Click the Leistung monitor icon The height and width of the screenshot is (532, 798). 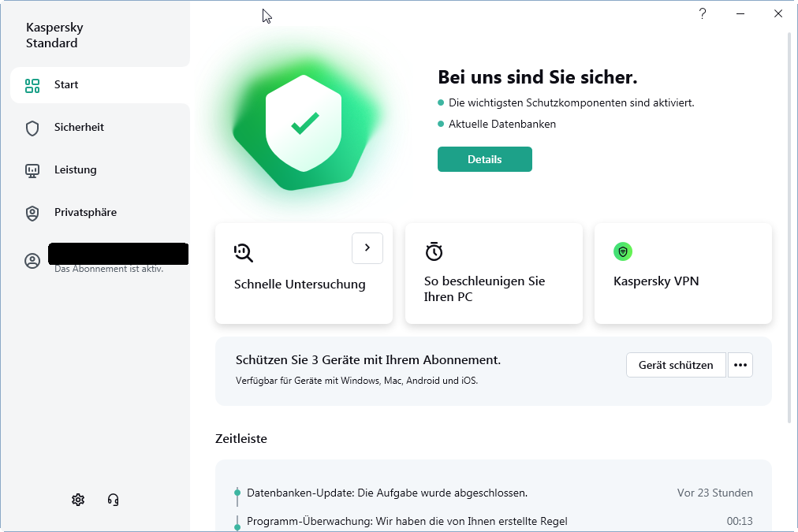[x=32, y=171]
